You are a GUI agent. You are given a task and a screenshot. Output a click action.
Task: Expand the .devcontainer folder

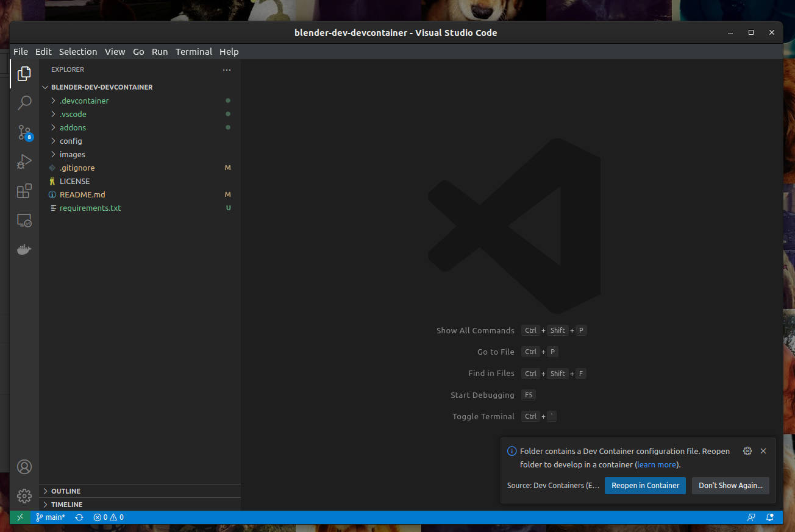pyautogui.click(x=140, y=101)
